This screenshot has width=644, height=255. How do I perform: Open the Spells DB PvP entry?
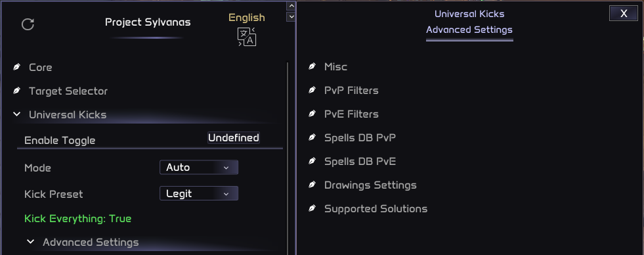[x=360, y=138]
